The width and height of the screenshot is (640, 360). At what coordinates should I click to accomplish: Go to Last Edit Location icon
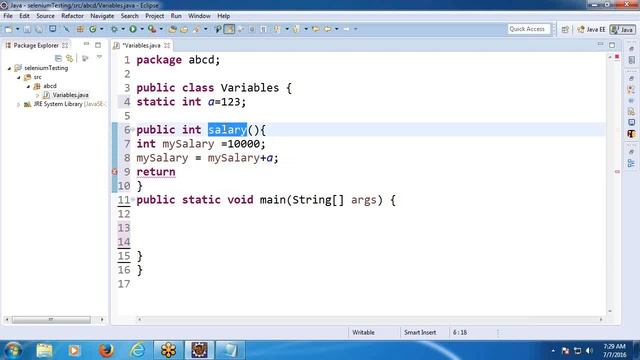(316, 29)
